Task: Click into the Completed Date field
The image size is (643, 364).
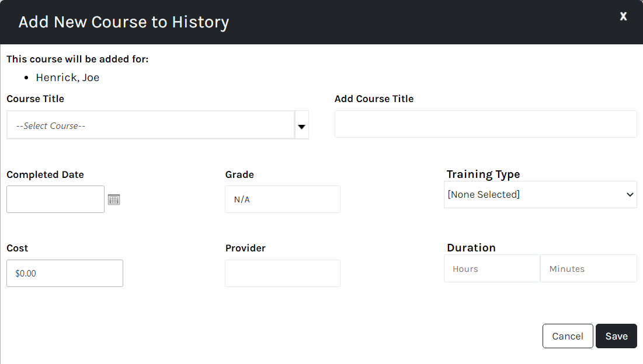Action: click(x=55, y=199)
